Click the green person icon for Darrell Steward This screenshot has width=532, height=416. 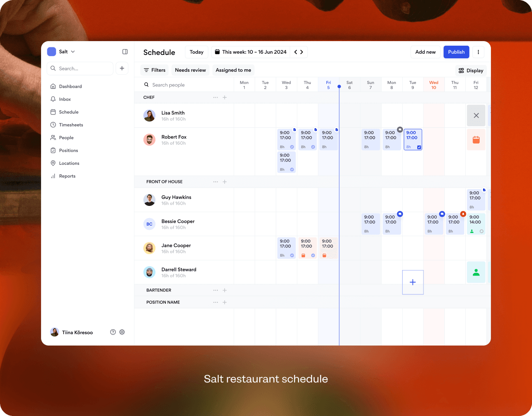click(476, 273)
